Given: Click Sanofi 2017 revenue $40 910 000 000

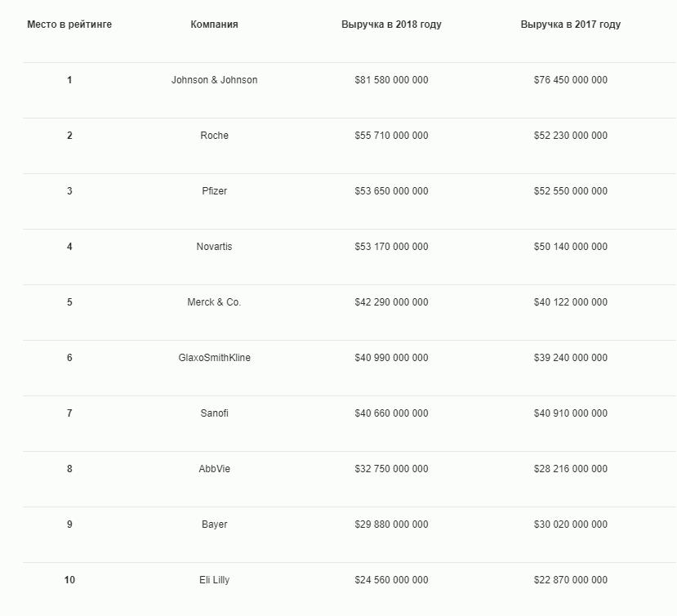Looking at the screenshot, I should click(570, 413).
